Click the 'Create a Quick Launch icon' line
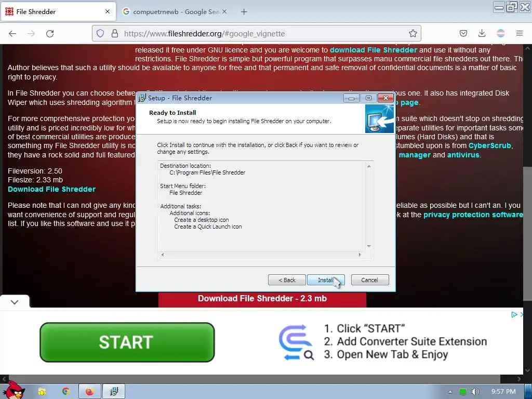Screen dimensions: 532x399 208,227
